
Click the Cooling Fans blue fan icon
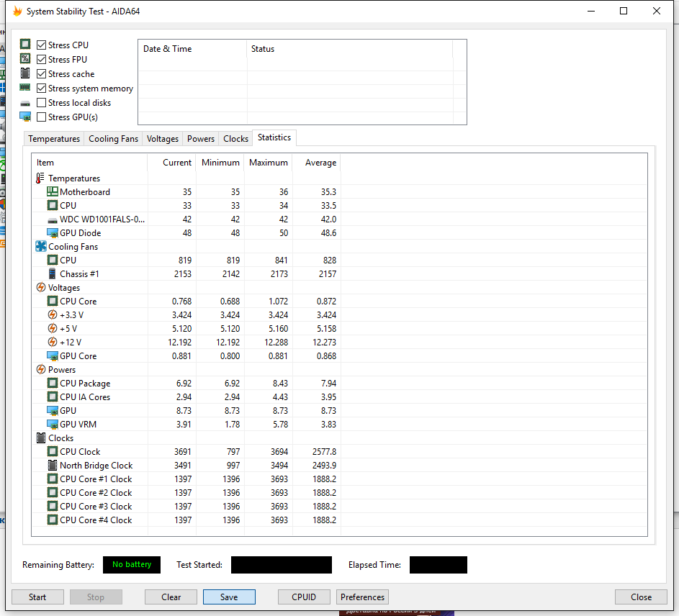[x=41, y=246]
